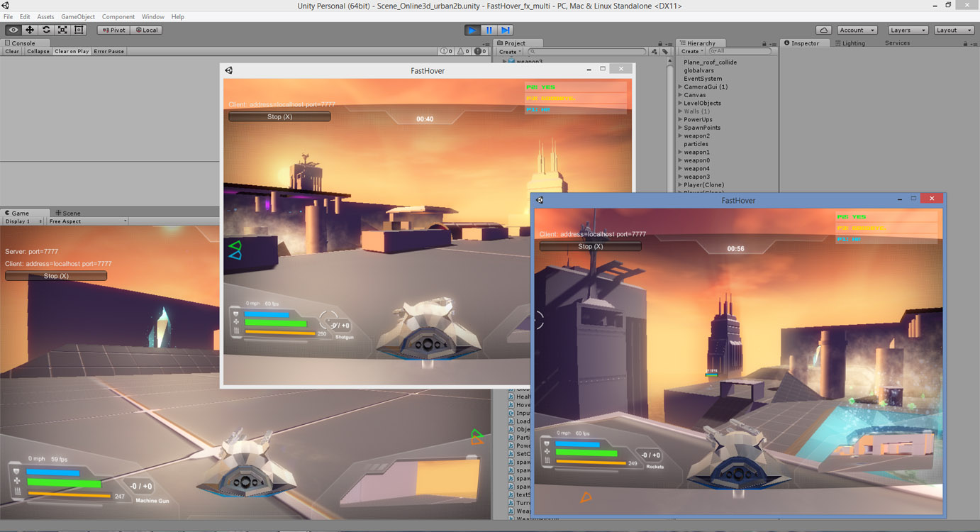Open the GameObject menu

[78, 16]
